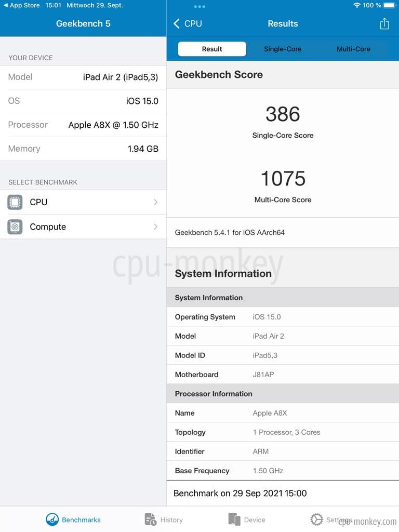Click the Identifier value 'ARM'

261,451
